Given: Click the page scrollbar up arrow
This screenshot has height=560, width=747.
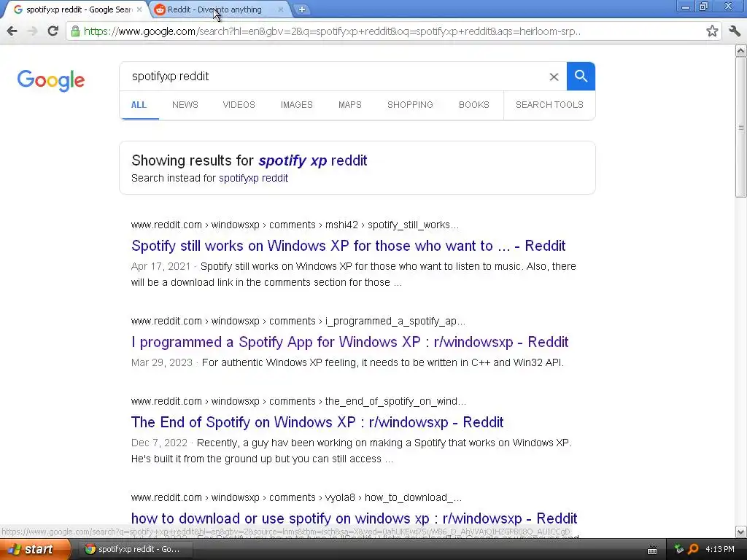Looking at the screenshot, I should 740,50.
